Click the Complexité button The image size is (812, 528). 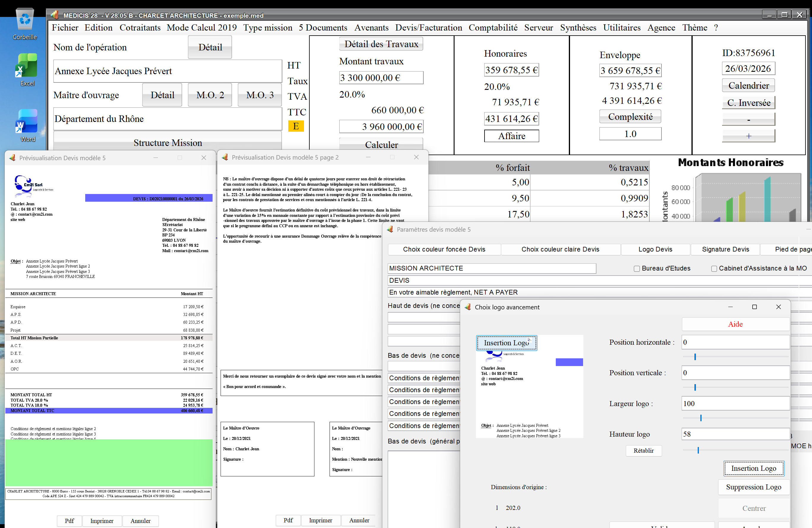tap(630, 117)
